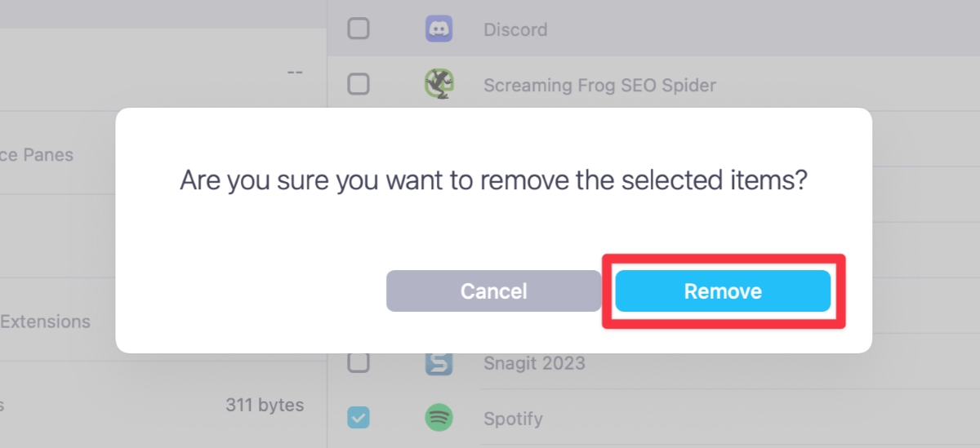980x448 pixels.
Task: Tick the Discord checkbox
Action: click(359, 29)
